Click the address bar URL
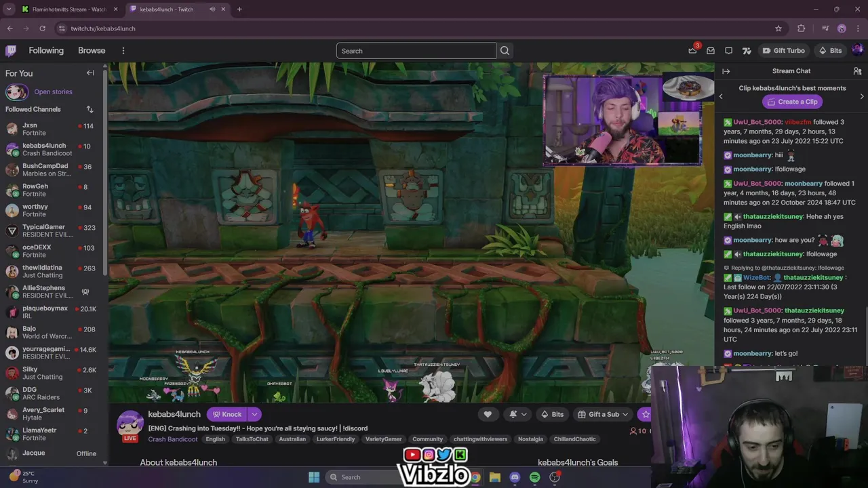The image size is (868, 488). point(103,28)
